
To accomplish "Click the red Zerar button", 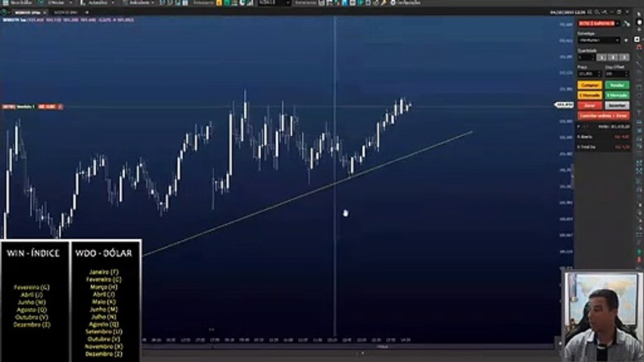I will coord(590,105).
